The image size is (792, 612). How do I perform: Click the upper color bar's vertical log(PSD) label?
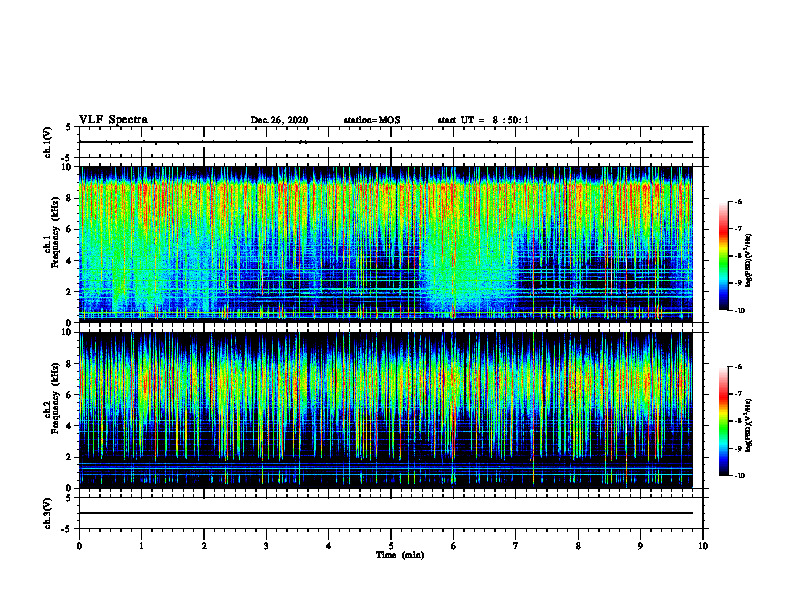(749, 261)
